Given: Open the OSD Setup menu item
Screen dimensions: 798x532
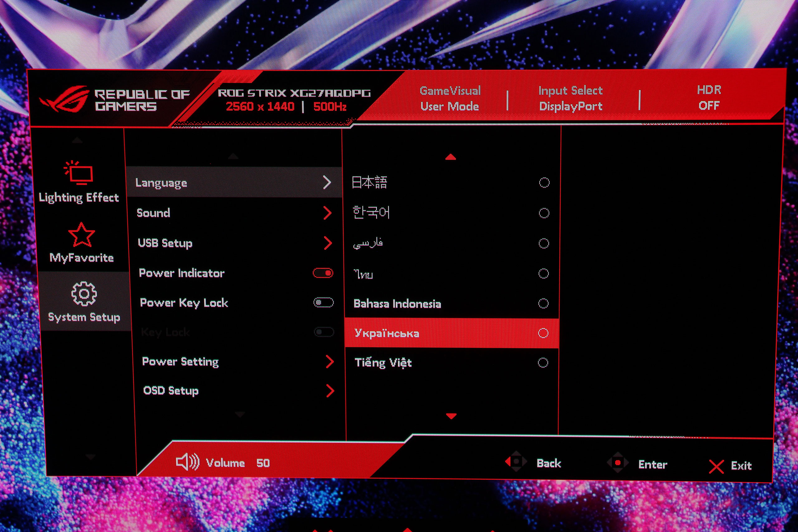Looking at the screenshot, I should pyautogui.click(x=171, y=391).
